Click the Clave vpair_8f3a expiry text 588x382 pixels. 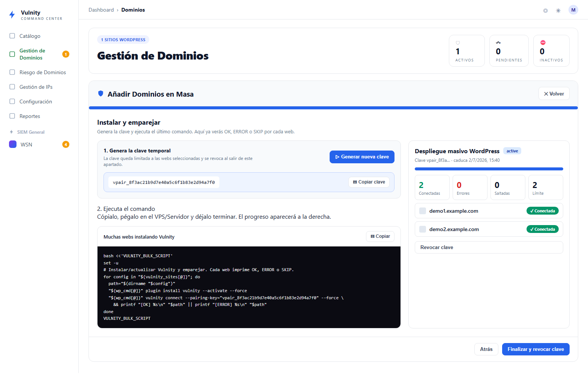tap(457, 160)
